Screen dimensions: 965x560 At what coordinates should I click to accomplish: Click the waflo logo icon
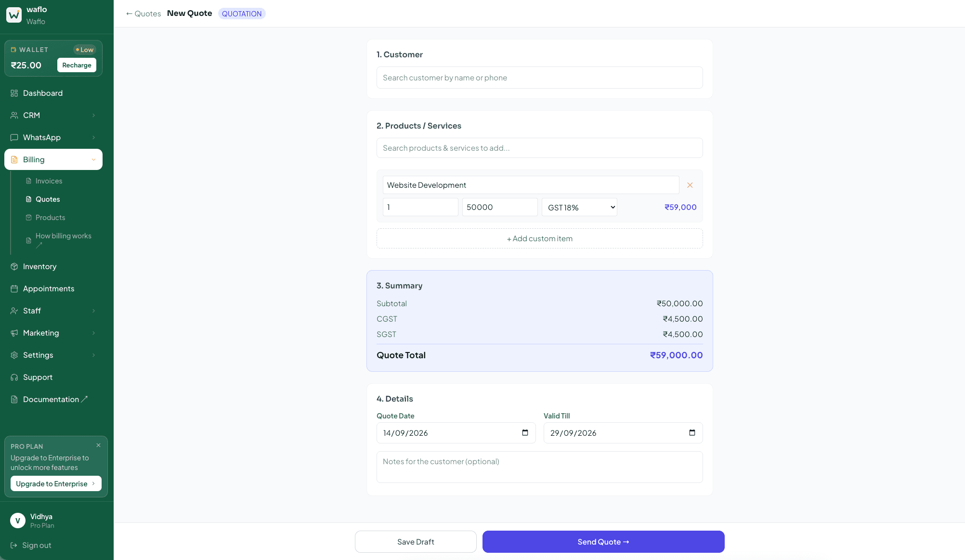pyautogui.click(x=14, y=15)
